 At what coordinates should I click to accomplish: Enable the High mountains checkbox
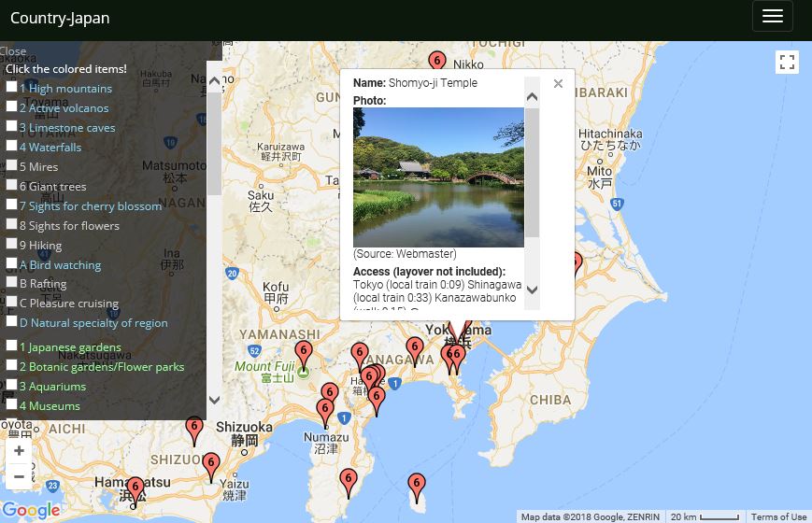pos(11,87)
